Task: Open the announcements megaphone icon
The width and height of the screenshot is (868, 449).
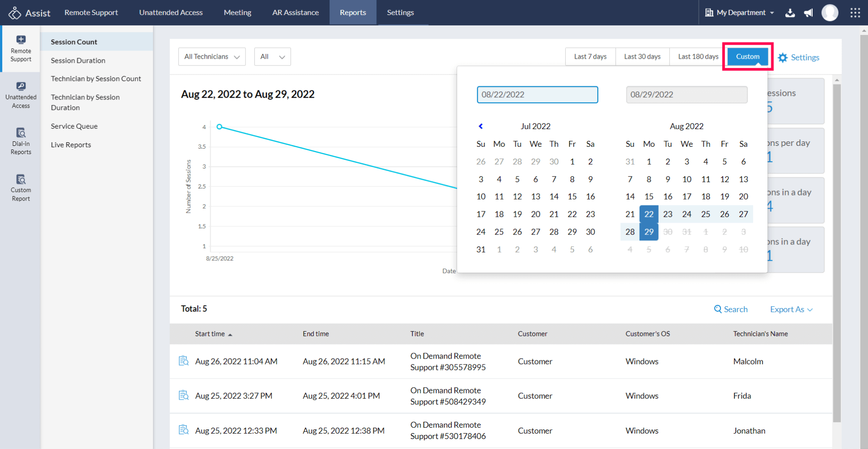Action: click(809, 13)
